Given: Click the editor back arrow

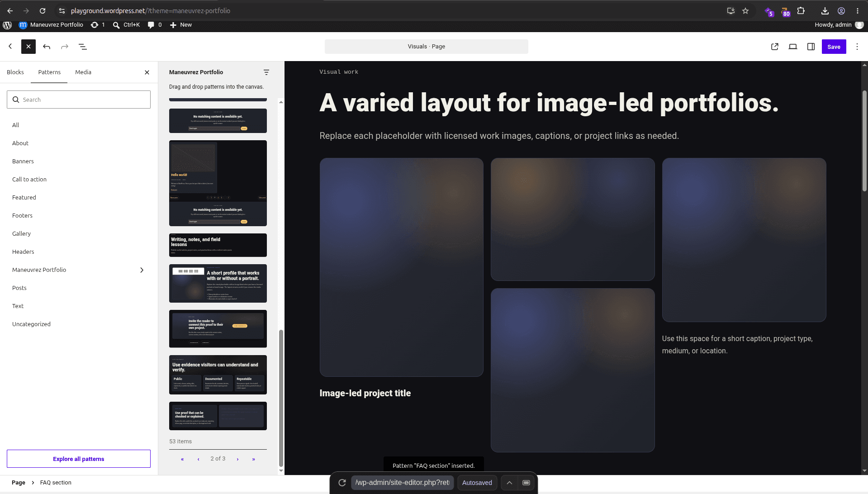Looking at the screenshot, I should pos(10,47).
